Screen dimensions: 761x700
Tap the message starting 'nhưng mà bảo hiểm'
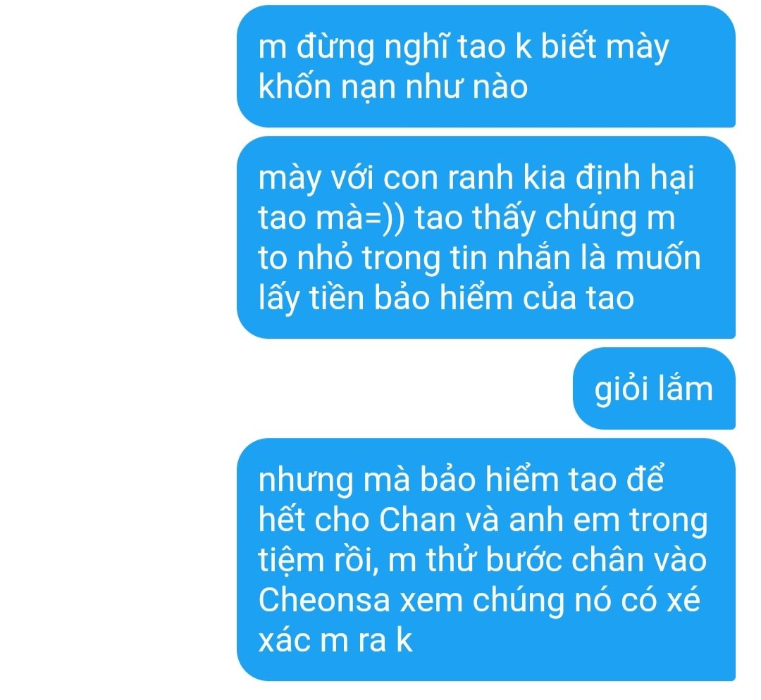[485, 559]
